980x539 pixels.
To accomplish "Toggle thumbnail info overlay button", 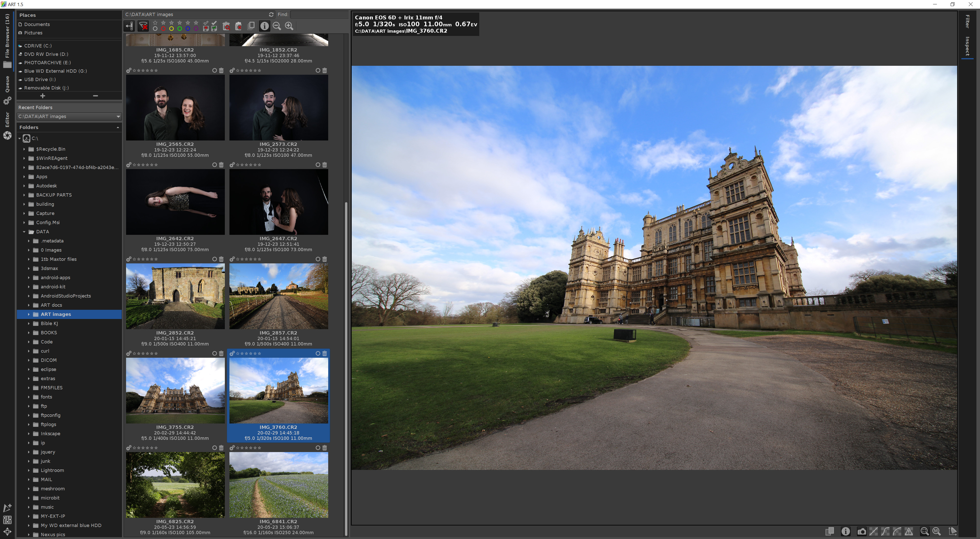I will tap(264, 26).
